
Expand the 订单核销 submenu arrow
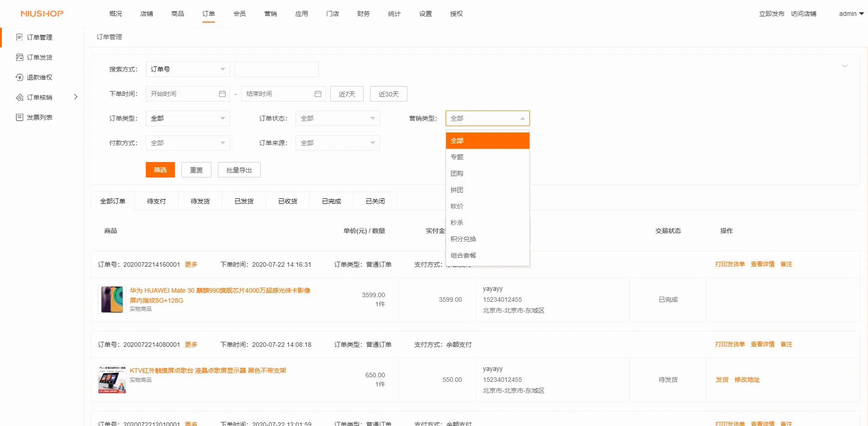click(x=76, y=97)
